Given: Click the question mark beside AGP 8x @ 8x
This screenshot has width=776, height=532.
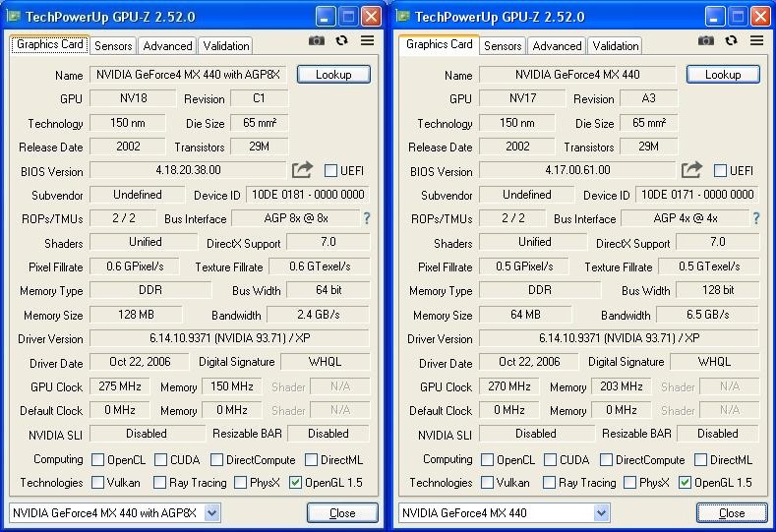Looking at the screenshot, I should [367, 217].
